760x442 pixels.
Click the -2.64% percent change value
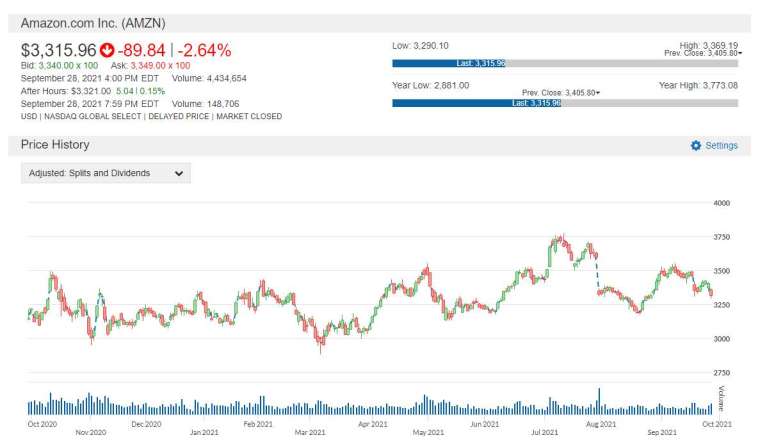click(x=205, y=50)
